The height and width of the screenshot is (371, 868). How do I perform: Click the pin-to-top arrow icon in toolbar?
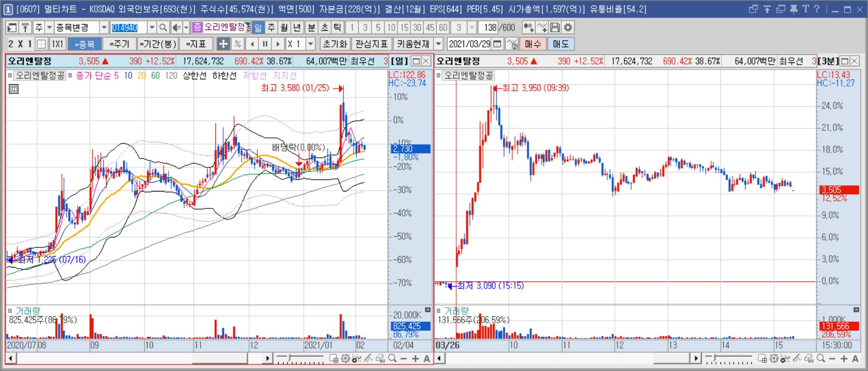point(25,27)
